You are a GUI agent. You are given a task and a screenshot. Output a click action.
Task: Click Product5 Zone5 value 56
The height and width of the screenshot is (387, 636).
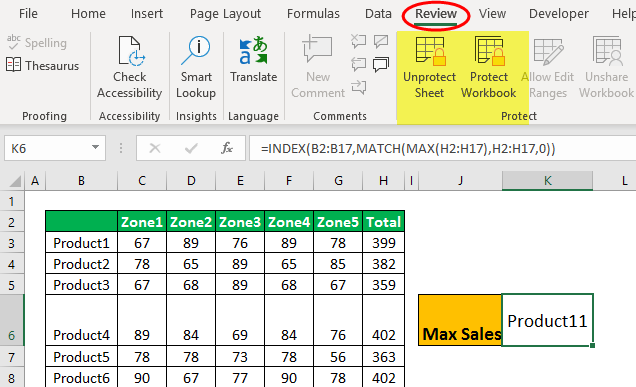[x=338, y=357]
